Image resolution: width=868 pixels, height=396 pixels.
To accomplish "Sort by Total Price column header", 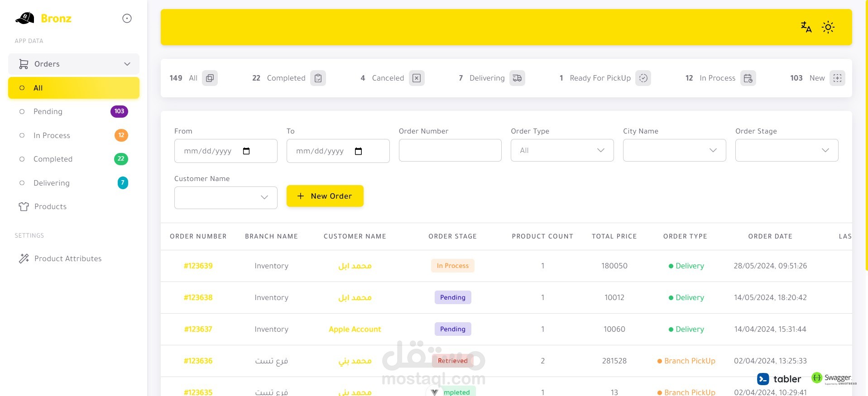I will [614, 236].
